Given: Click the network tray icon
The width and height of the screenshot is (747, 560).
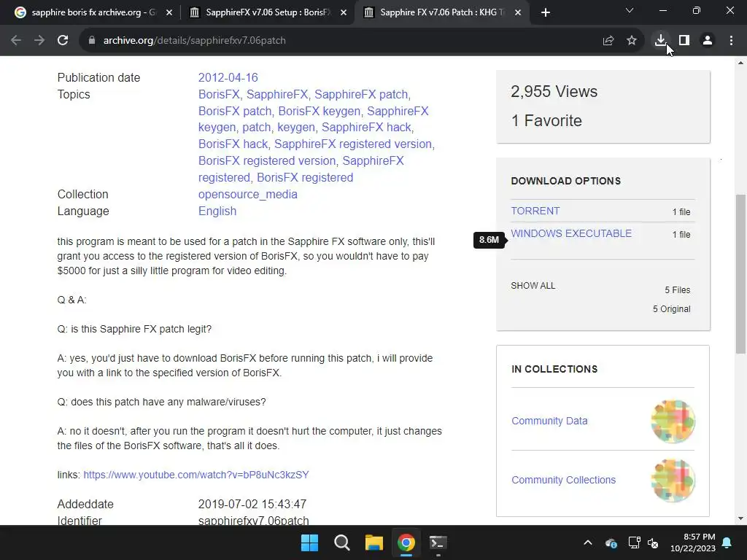Looking at the screenshot, I should tap(634, 542).
